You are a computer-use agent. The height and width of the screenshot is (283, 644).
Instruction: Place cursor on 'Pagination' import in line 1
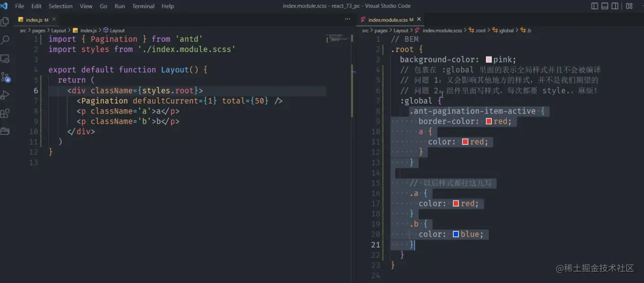114,39
